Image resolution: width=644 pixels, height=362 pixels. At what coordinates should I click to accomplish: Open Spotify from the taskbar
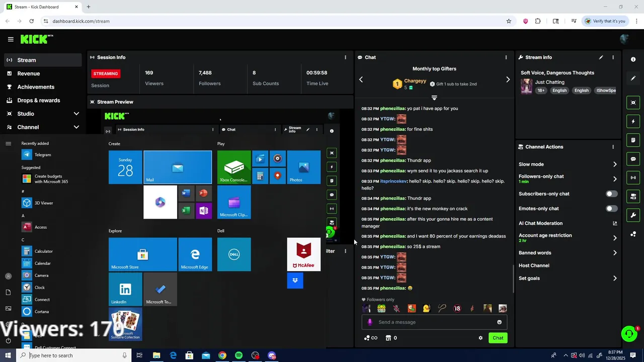(x=238, y=355)
